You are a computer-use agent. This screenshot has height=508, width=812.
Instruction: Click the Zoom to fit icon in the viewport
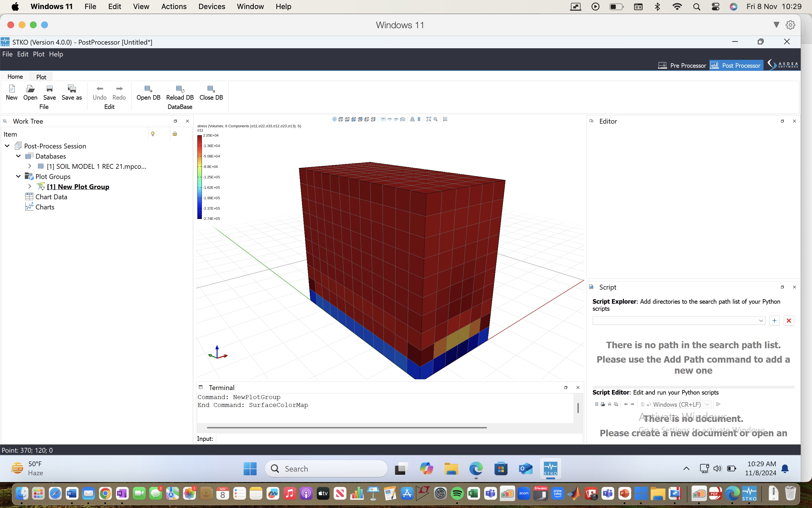[429, 119]
